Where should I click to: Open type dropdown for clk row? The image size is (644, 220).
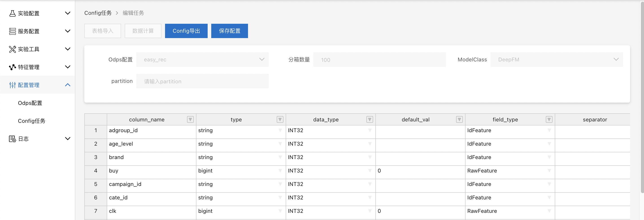280,211
